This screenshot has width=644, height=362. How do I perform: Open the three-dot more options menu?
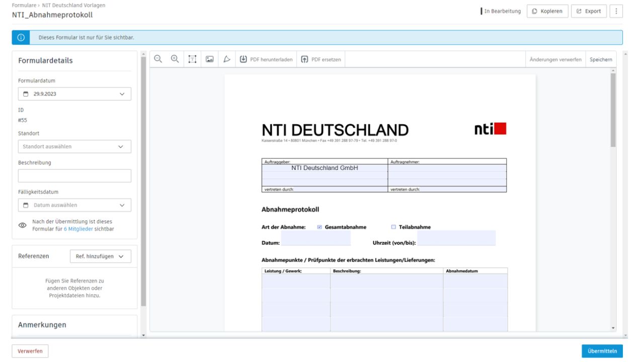(x=617, y=11)
